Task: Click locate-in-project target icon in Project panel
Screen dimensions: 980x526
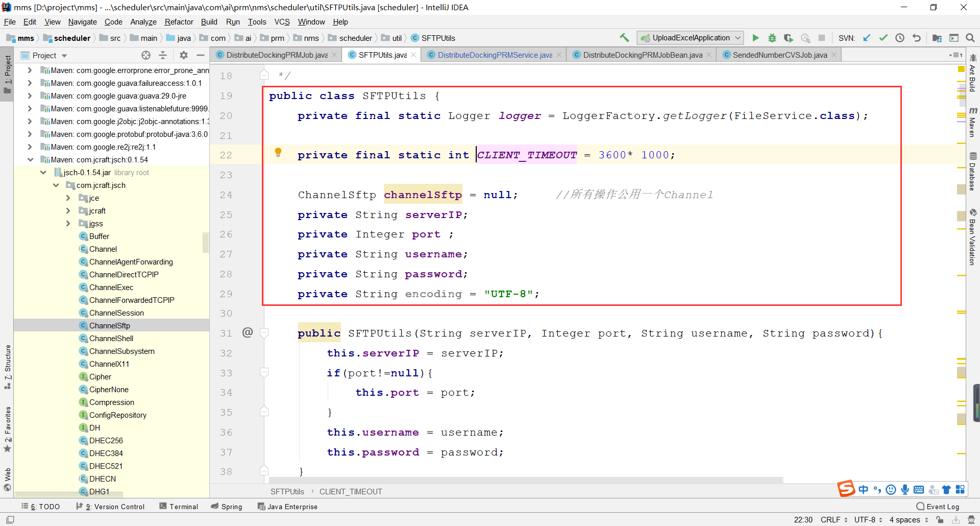Action: [146, 55]
